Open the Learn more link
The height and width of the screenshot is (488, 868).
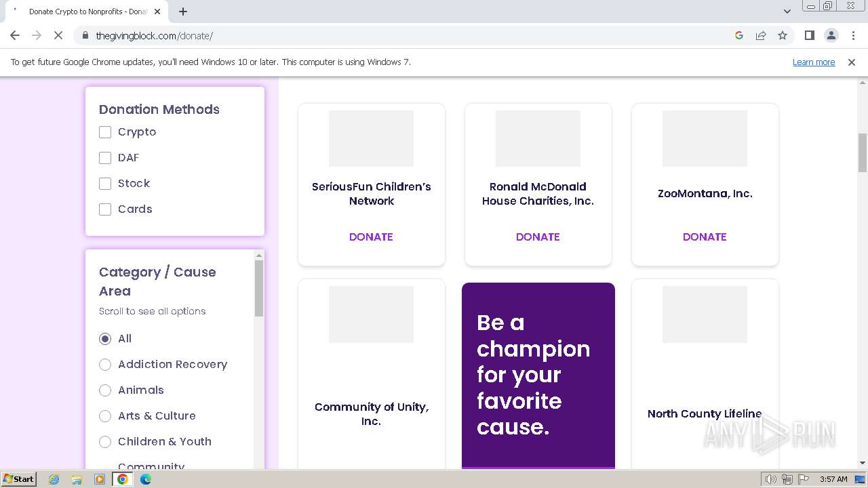tap(814, 62)
